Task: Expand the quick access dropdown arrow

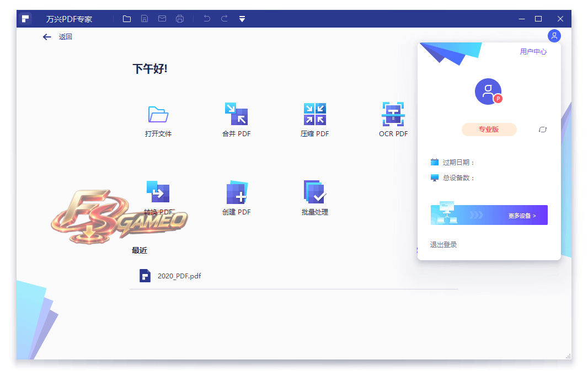Action: click(x=242, y=19)
